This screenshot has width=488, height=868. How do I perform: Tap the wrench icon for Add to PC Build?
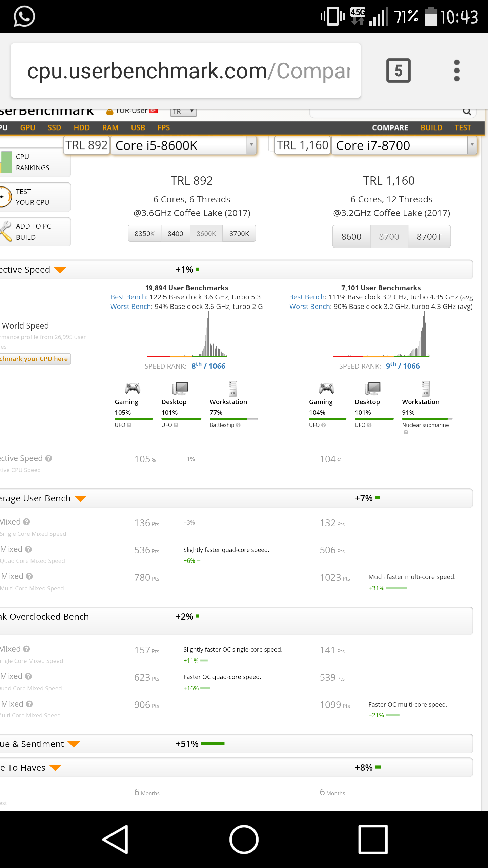pyautogui.click(x=6, y=231)
